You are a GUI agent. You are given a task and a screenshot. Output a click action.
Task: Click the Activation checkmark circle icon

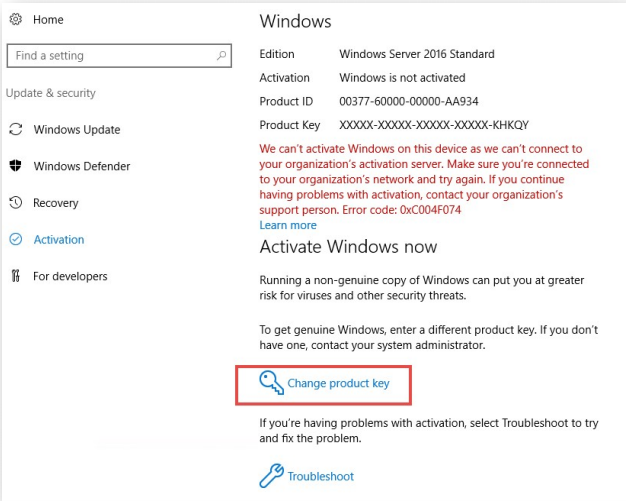[x=16, y=239]
